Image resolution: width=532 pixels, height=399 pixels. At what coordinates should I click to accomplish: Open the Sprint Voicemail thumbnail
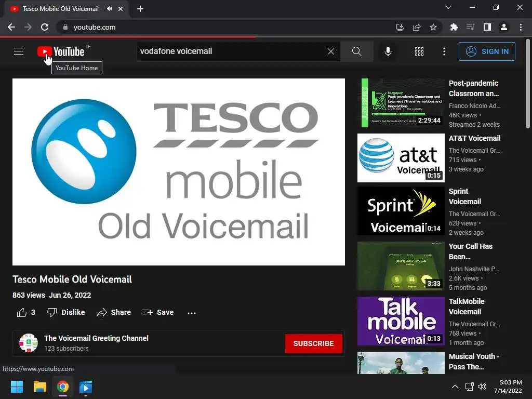tap(401, 211)
